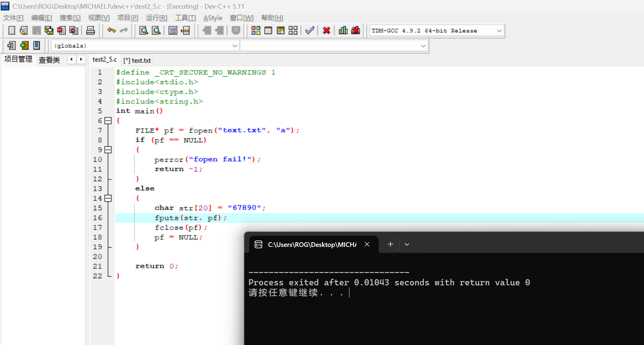Click the grayed-out Save icon
644x345 pixels.
[x=36, y=31]
